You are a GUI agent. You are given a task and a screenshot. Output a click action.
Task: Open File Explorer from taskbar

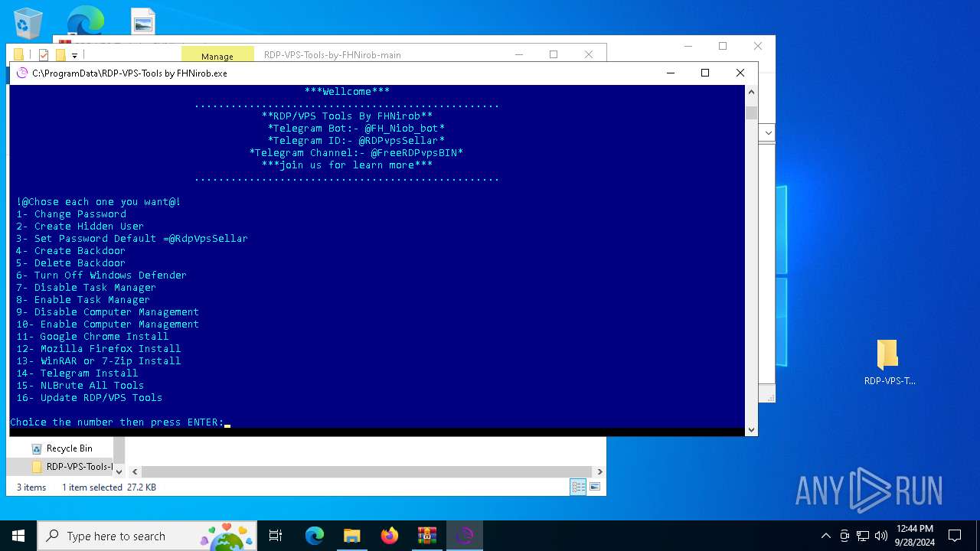tap(352, 536)
